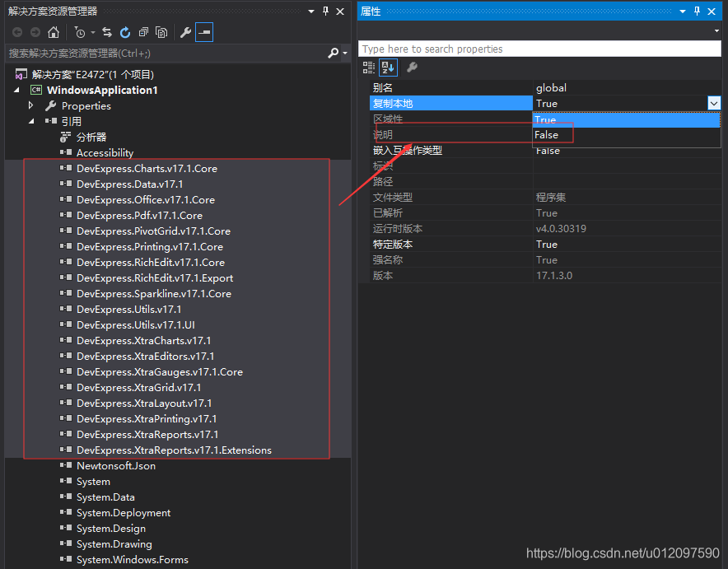Select DevExpress.Sparkline.v17.1.Core reference
728x569 pixels.
[x=154, y=293]
